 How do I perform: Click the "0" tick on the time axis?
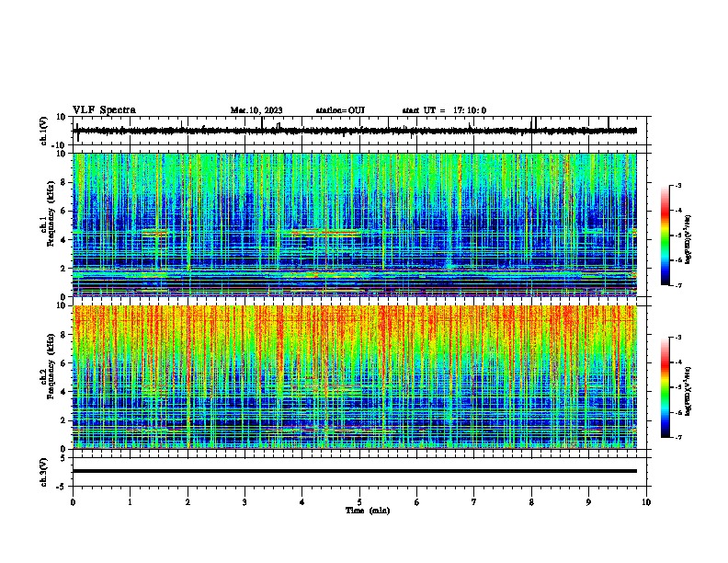pyautogui.click(x=73, y=502)
